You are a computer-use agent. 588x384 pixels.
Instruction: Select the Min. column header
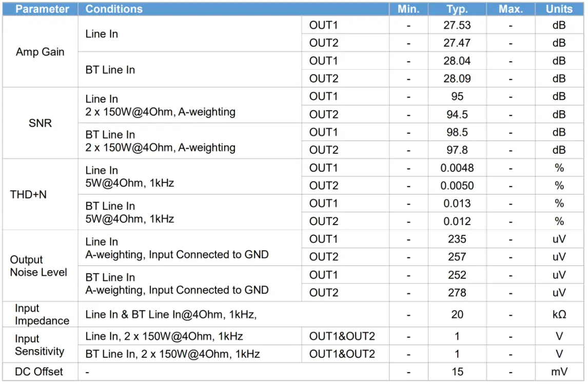coord(408,9)
